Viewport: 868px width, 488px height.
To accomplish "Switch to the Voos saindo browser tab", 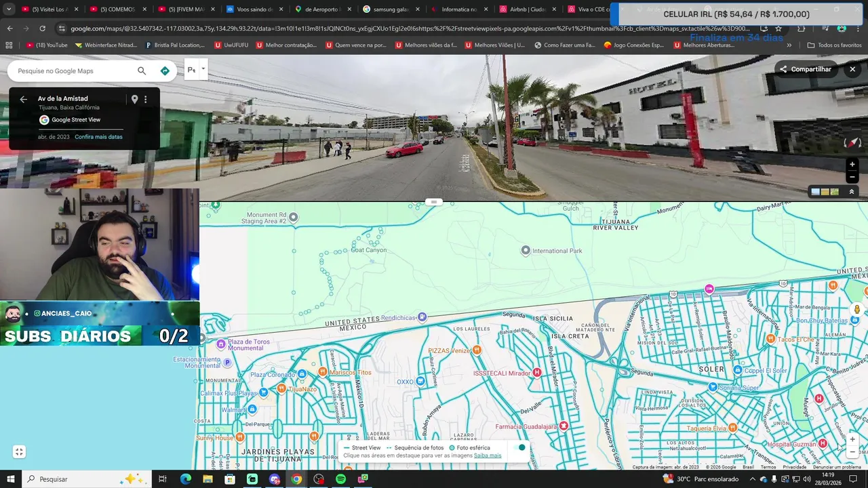I will click(254, 9).
